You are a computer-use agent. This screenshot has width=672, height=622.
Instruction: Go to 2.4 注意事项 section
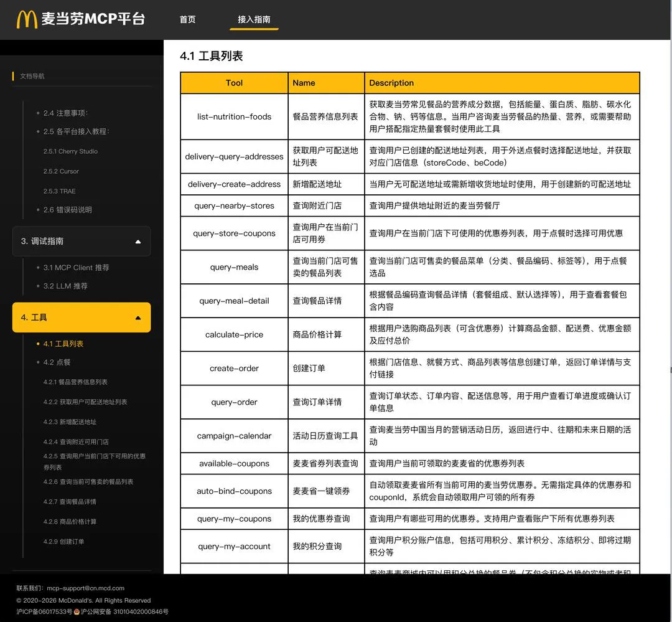[x=65, y=113]
